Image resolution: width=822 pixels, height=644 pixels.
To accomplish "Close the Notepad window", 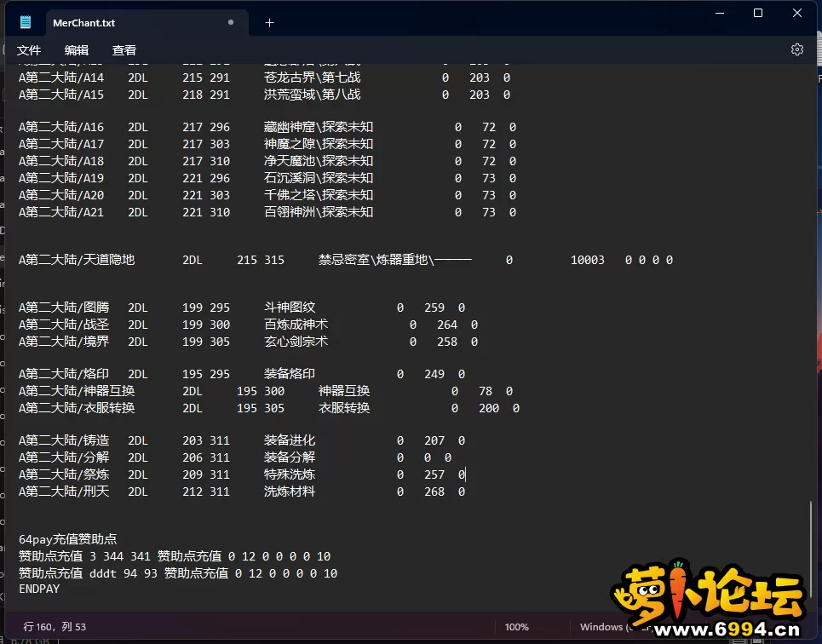I will point(796,13).
